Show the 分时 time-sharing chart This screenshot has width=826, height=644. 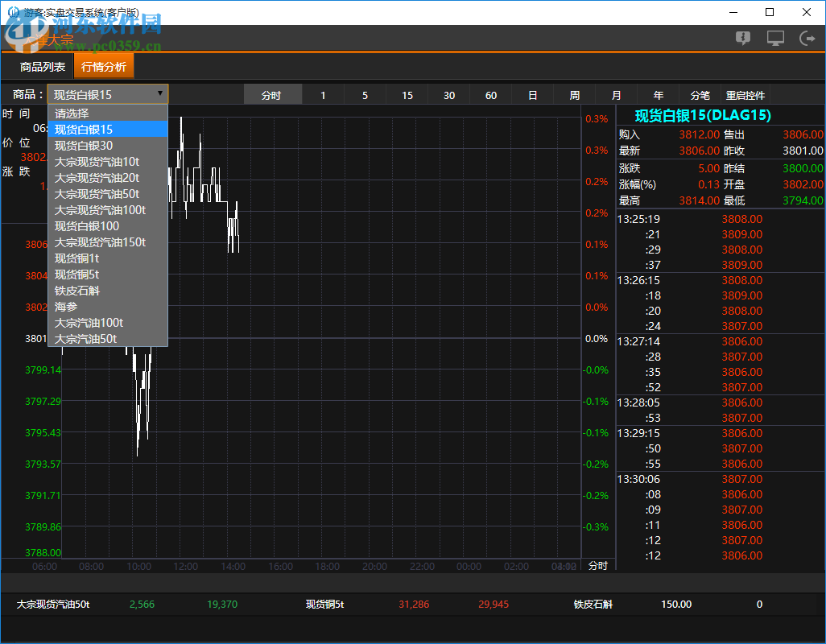coord(272,95)
